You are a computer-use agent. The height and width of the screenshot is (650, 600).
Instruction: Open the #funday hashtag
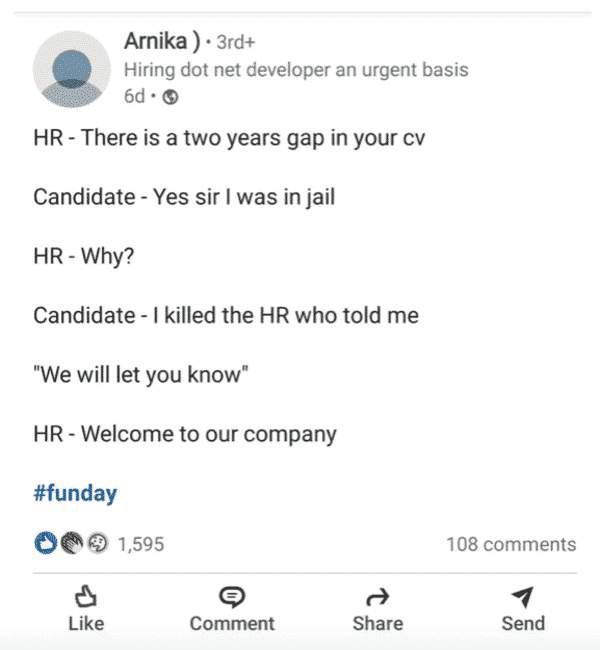coord(75,494)
